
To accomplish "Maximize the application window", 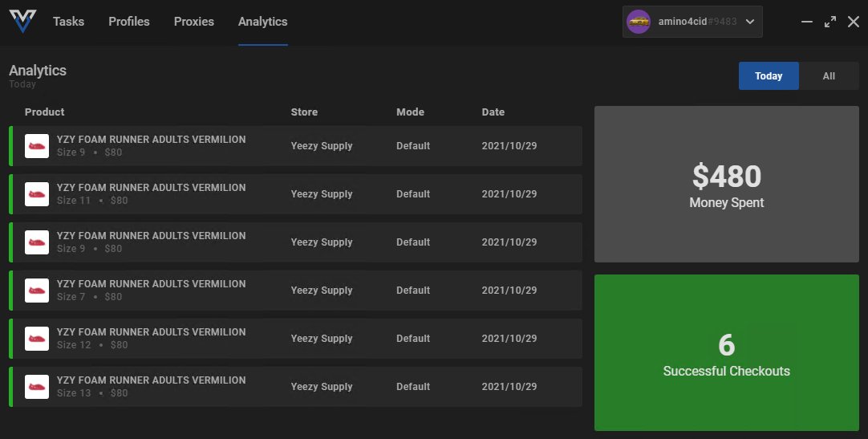I will pos(830,22).
